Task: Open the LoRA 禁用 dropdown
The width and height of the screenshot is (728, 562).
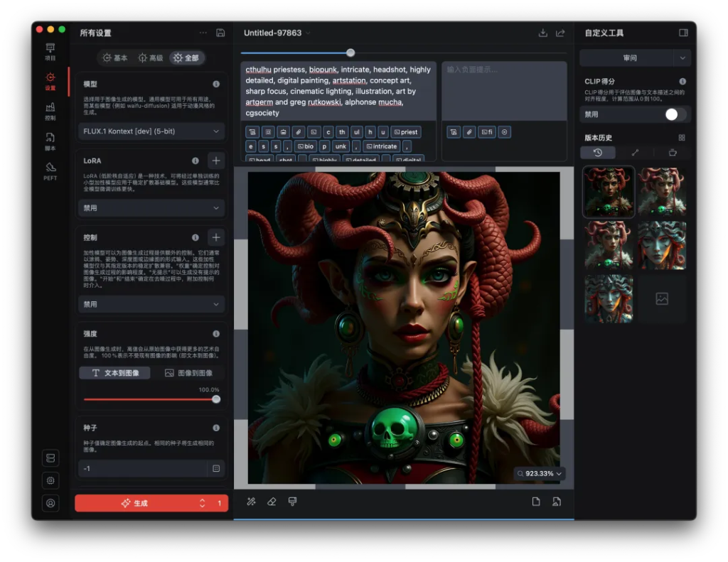Action: (151, 208)
